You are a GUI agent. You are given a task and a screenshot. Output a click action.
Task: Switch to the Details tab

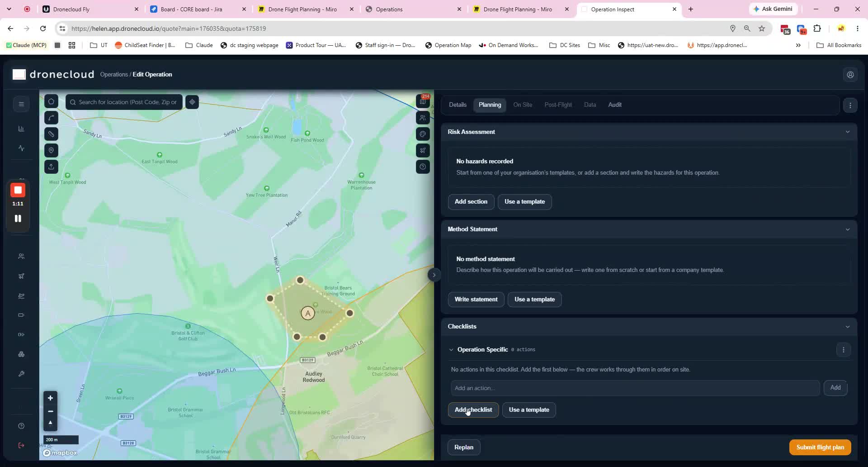click(x=458, y=105)
